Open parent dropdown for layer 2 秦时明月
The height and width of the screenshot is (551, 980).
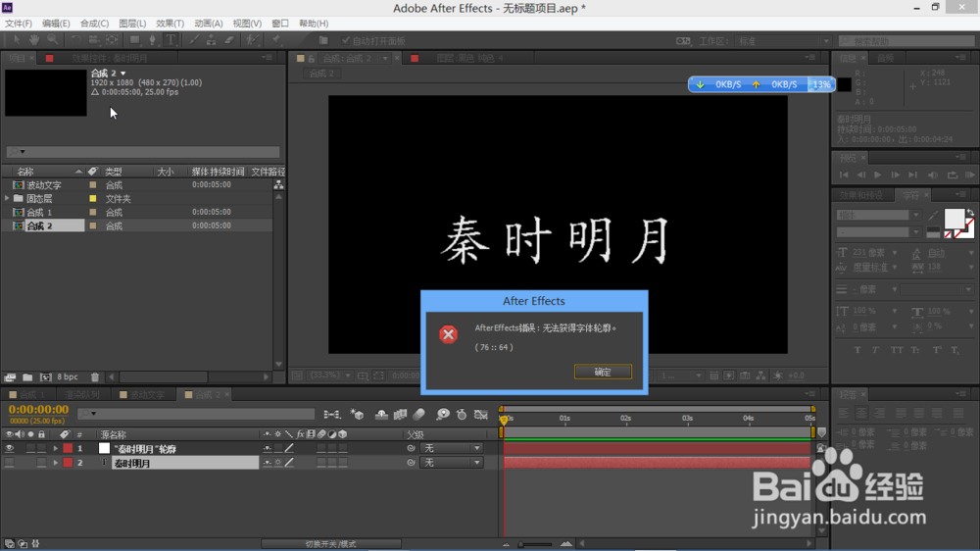tap(452, 463)
